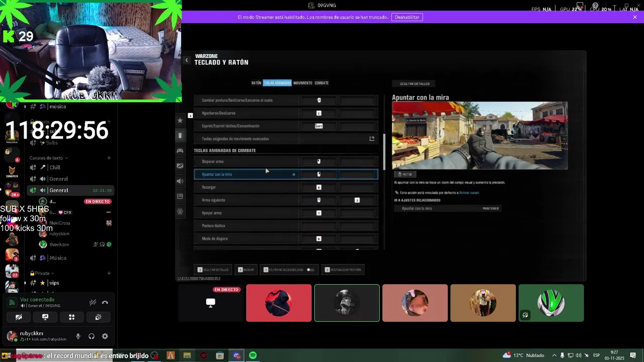Deafen with headphones icon in Discord
The width and height of the screenshot is (644, 362).
point(92,336)
